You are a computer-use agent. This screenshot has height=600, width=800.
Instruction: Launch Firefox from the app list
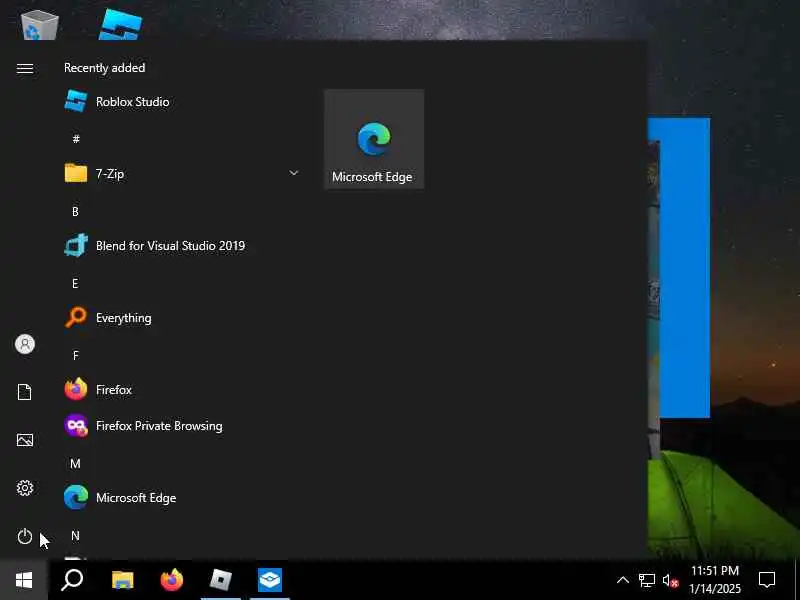click(x=181, y=390)
